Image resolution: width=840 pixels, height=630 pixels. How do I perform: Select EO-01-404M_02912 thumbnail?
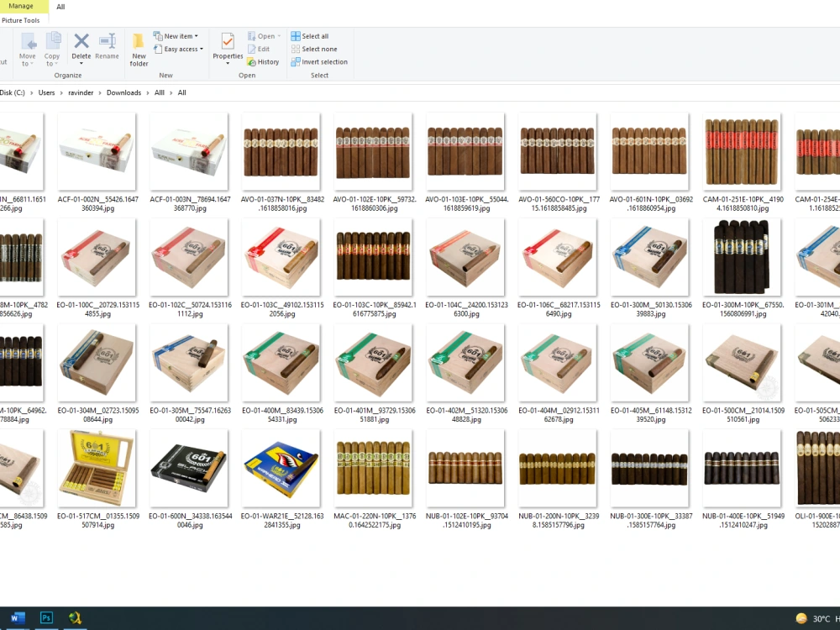558,362
